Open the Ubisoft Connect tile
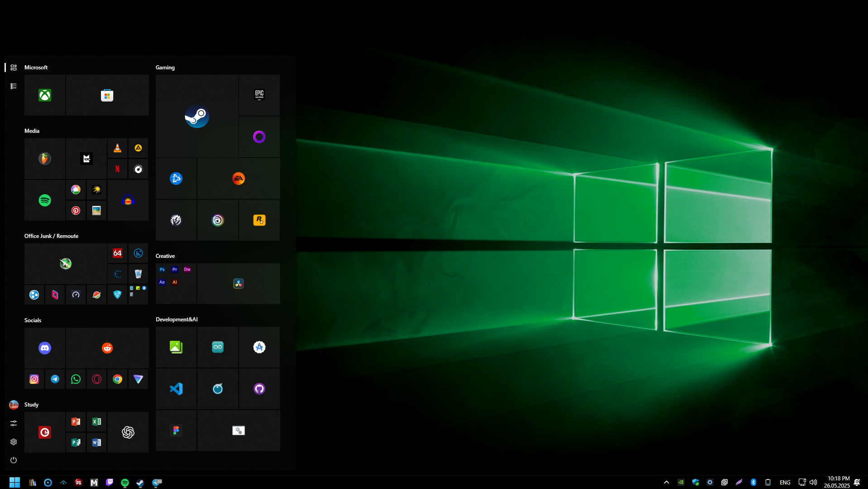Image resolution: width=868 pixels, height=489 pixels. point(218,220)
